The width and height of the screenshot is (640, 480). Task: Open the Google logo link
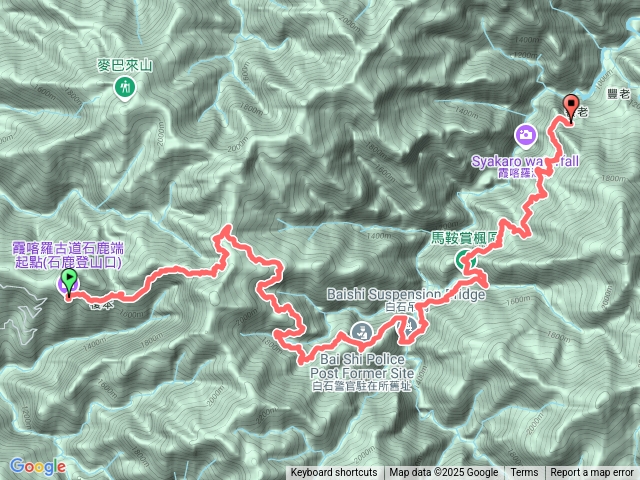(38, 467)
